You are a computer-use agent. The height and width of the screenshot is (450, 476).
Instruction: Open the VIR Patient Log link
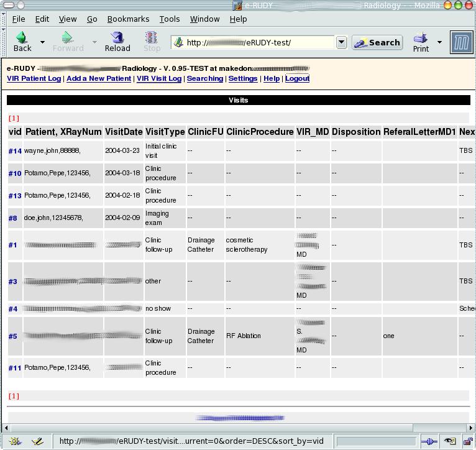tap(34, 78)
